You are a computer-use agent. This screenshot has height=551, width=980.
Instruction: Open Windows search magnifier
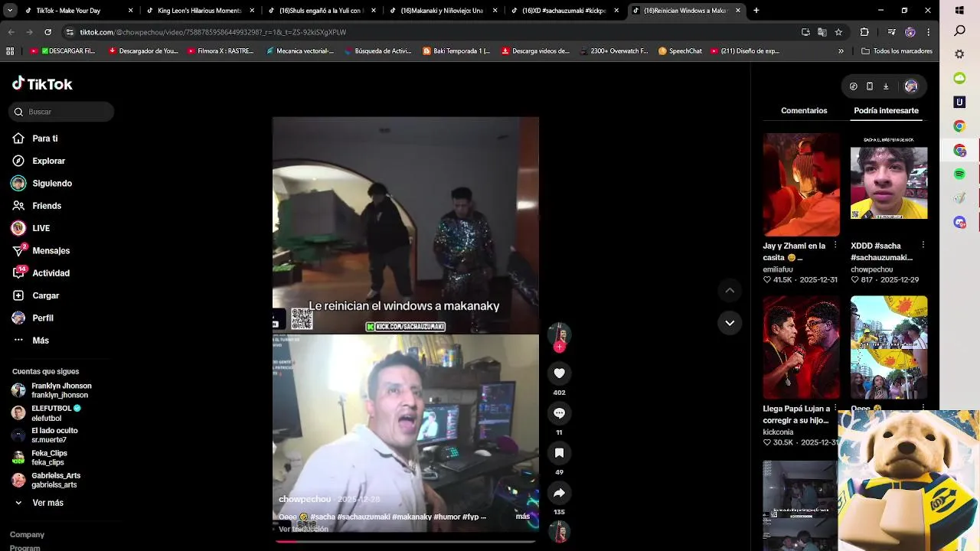pyautogui.click(x=959, y=31)
